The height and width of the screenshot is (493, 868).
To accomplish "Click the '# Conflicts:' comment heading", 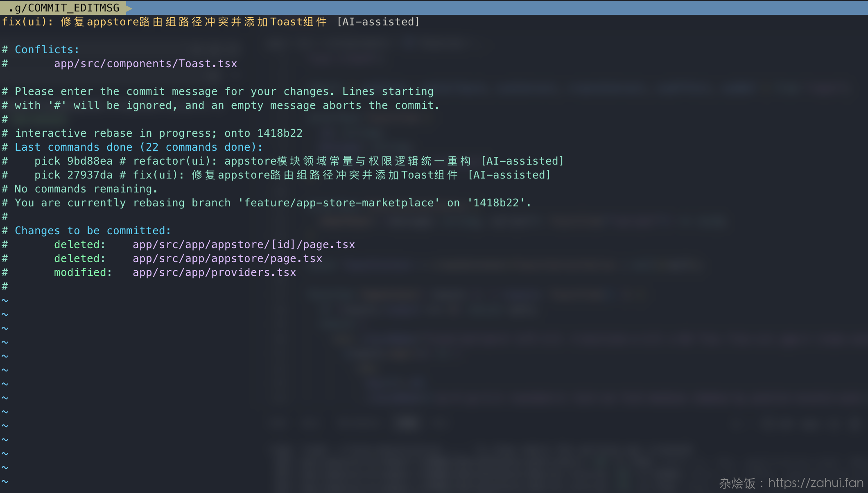I will click(41, 50).
